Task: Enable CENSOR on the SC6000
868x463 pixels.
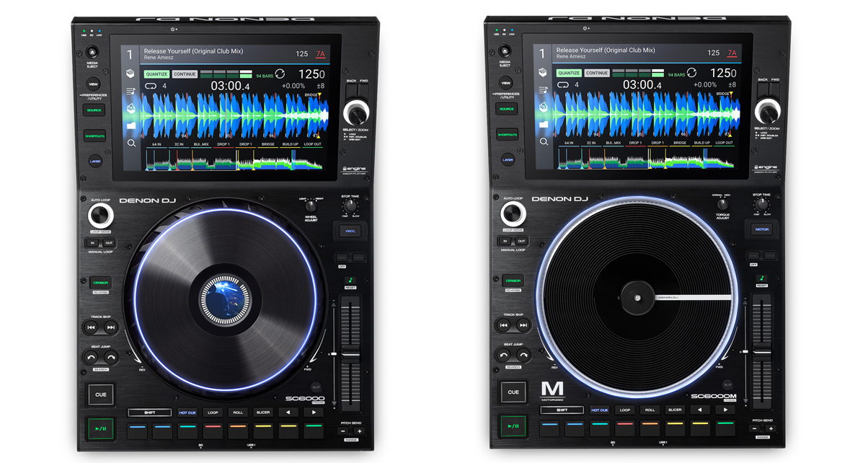Action: [x=100, y=283]
